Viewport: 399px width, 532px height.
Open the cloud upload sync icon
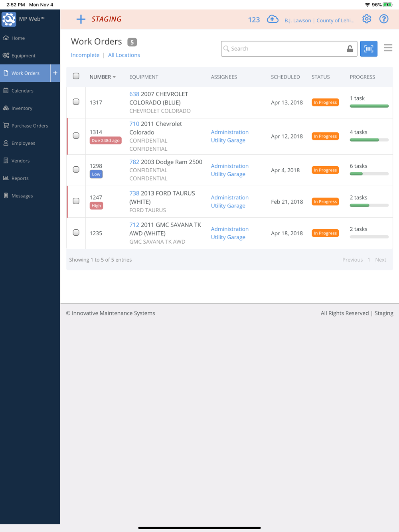tap(273, 19)
